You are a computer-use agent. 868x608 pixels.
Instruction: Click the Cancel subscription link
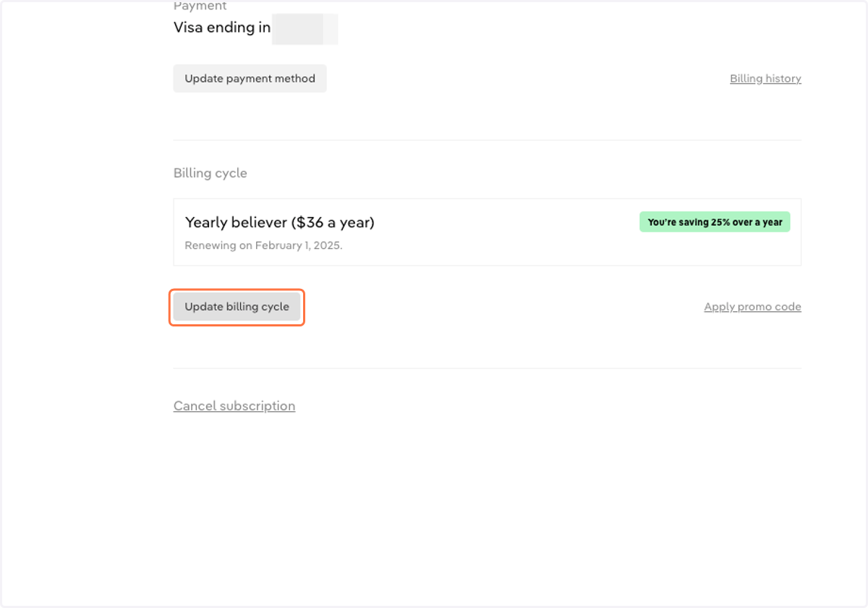click(234, 406)
